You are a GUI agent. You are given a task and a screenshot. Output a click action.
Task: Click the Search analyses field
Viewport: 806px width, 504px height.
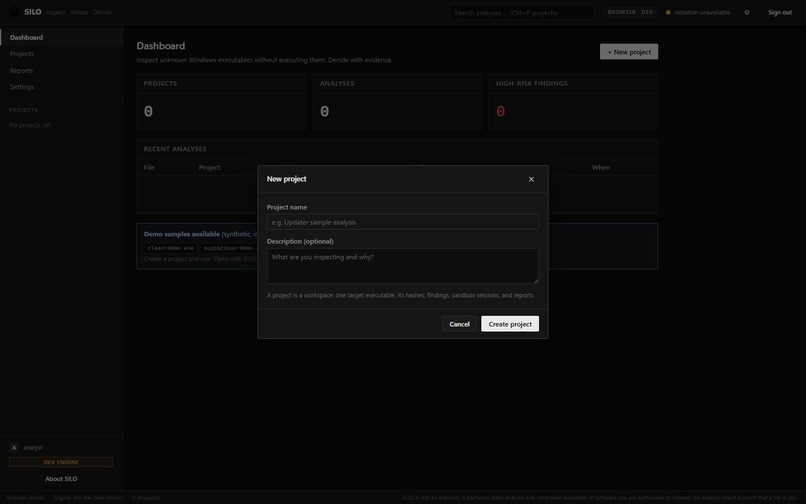522,12
